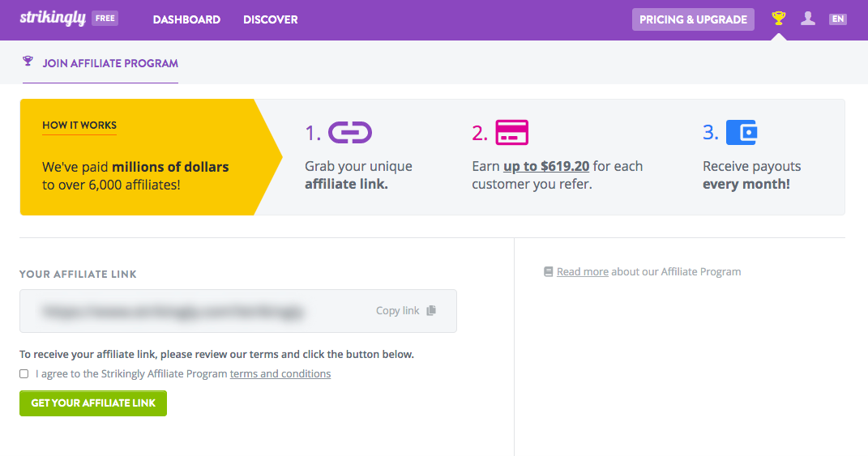Click the Strikingly logo
This screenshot has height=456, width=868.
tap(53, 19)
